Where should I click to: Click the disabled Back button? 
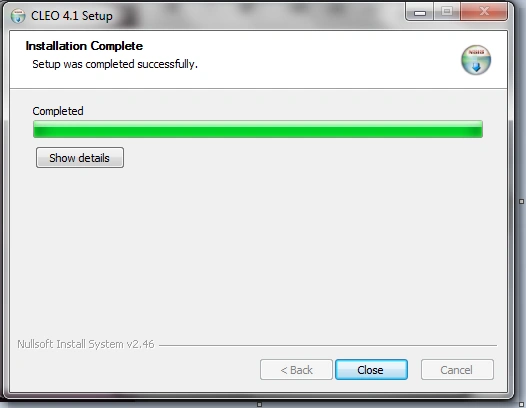[296, 370]
